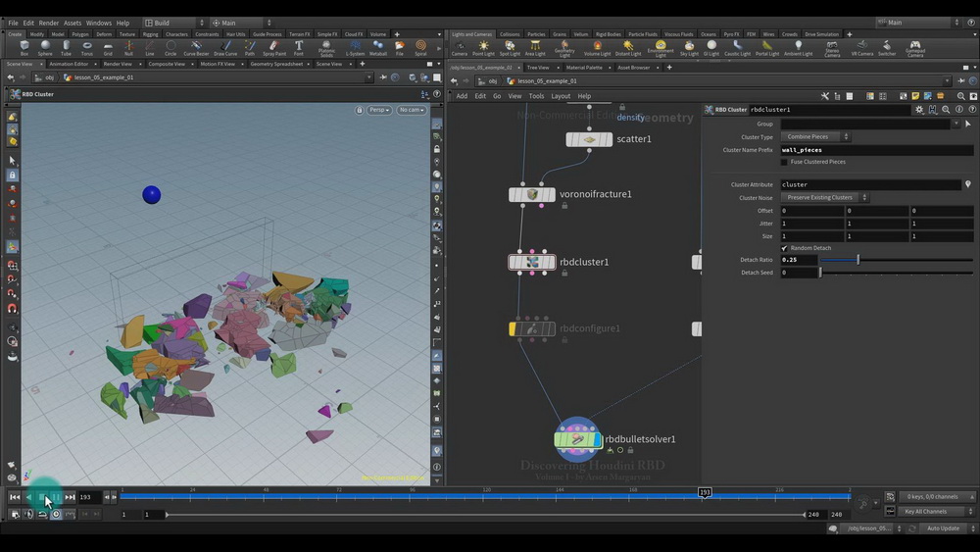Toggle rbdbulletsolver1 display flag

click(598, 439)
